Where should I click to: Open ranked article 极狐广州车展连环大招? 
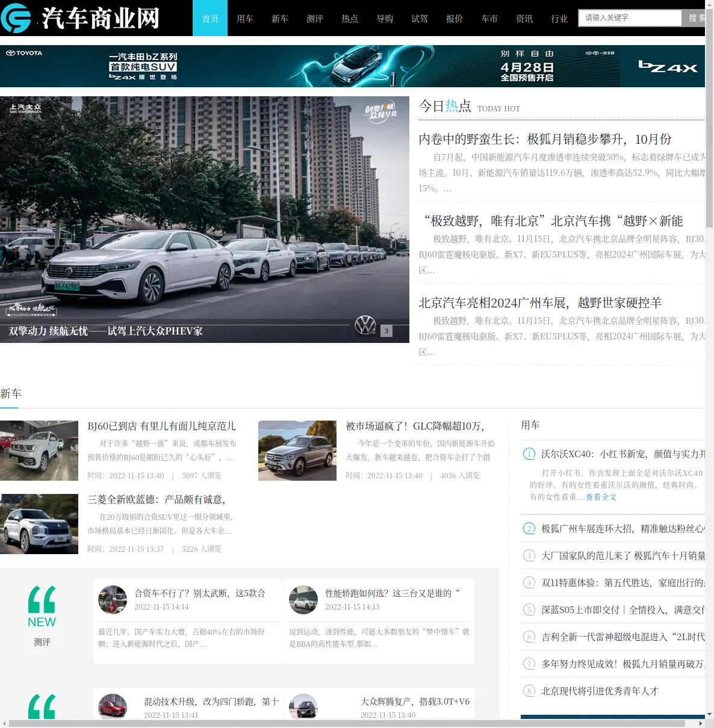click(x=622, y=528)
